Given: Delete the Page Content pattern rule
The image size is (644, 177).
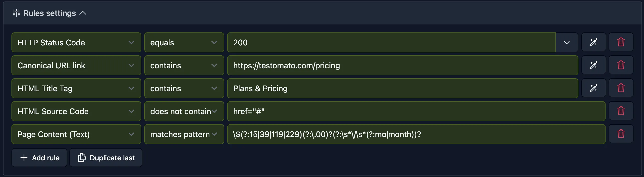Looking at the screenshot, I should point(621,134).
